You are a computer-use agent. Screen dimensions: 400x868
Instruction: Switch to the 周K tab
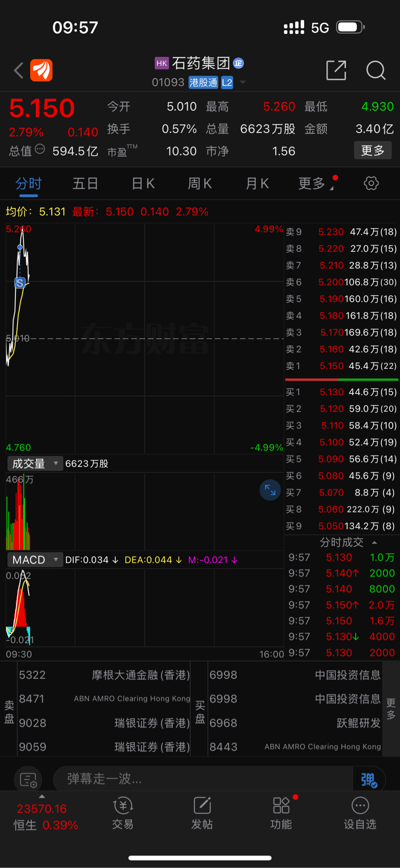pos(200,184)
